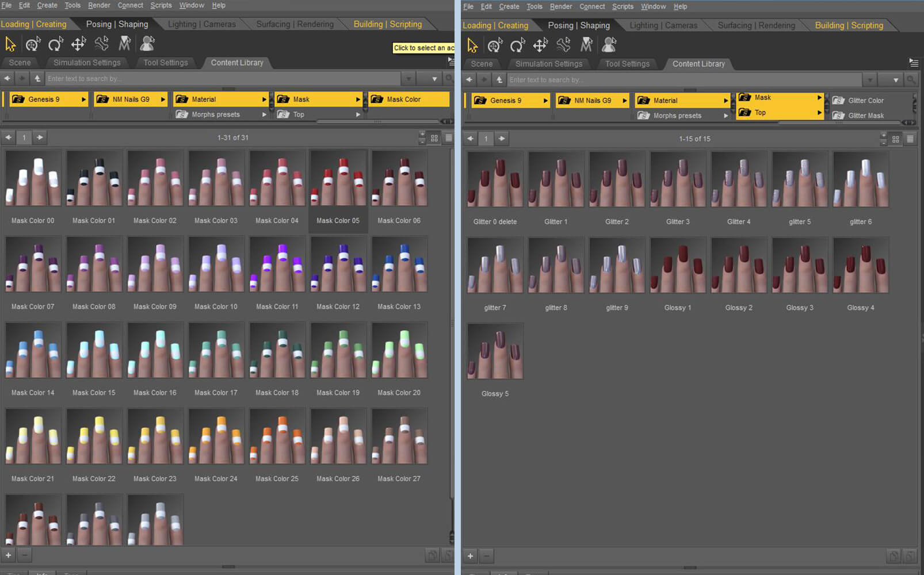Select the Surface Selection tool, left window

click(x=124, y=44)
